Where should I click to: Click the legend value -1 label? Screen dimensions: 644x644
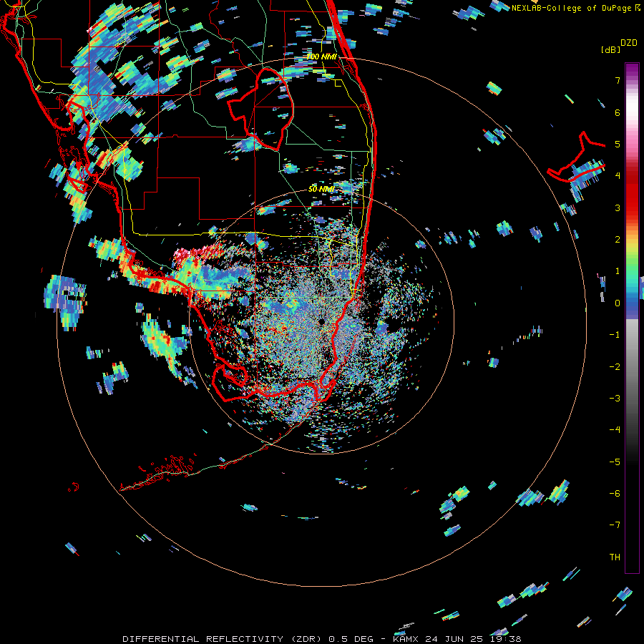pyautogui.click(x=615, y=335)
